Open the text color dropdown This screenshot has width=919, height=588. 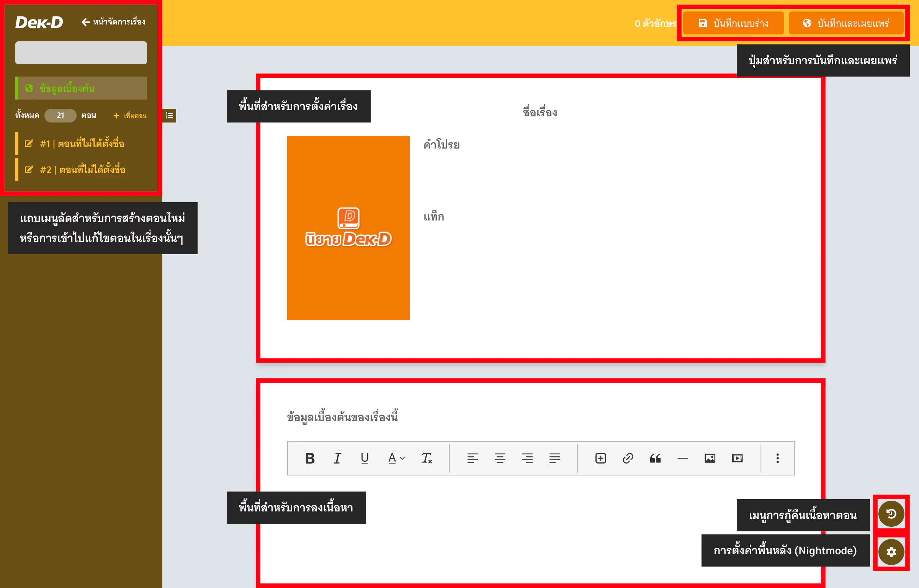click(x=396, y=458)
